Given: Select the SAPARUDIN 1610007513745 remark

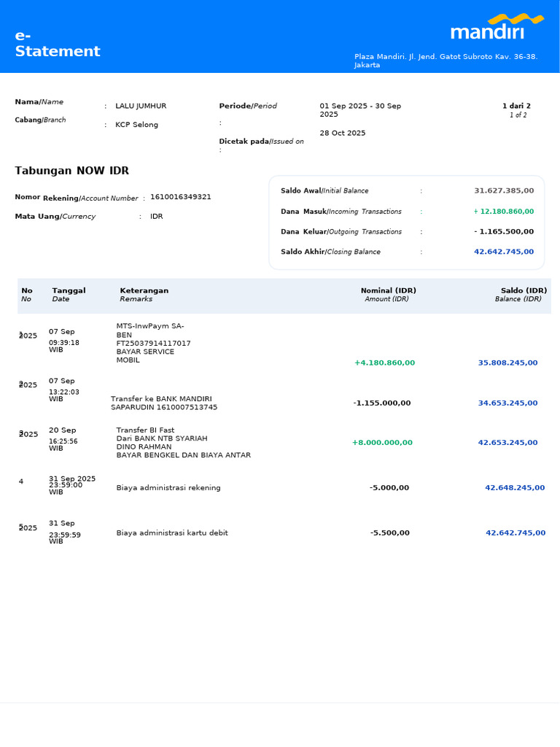Looking at the screenshot, I should tap(164, 407).
